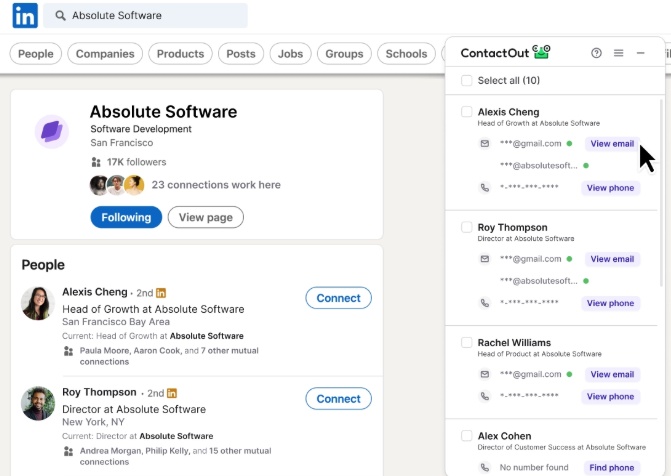Click the phone icon under Rachel Williams
The width and height of the screenshot is (671, 476).
coord(484,396)
